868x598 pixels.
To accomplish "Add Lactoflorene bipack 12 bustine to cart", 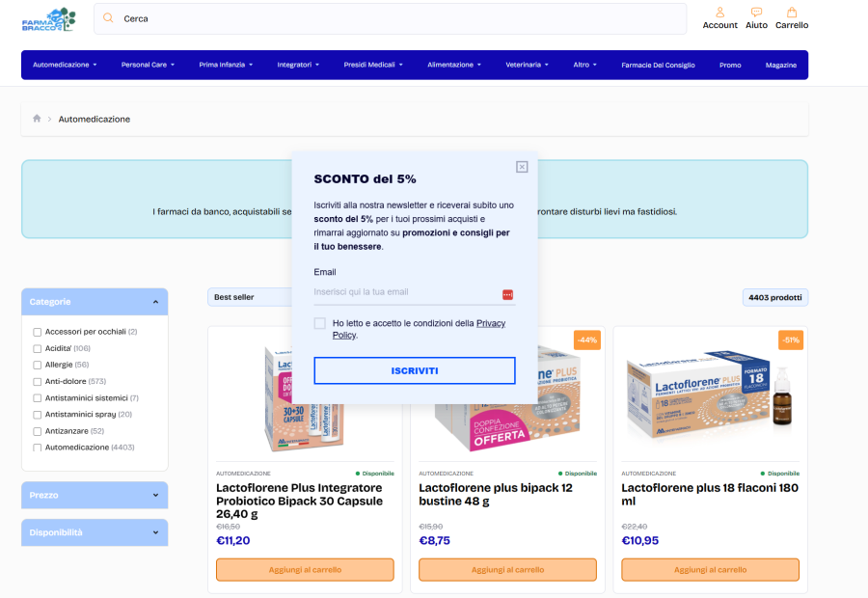I will pos(507,570).
